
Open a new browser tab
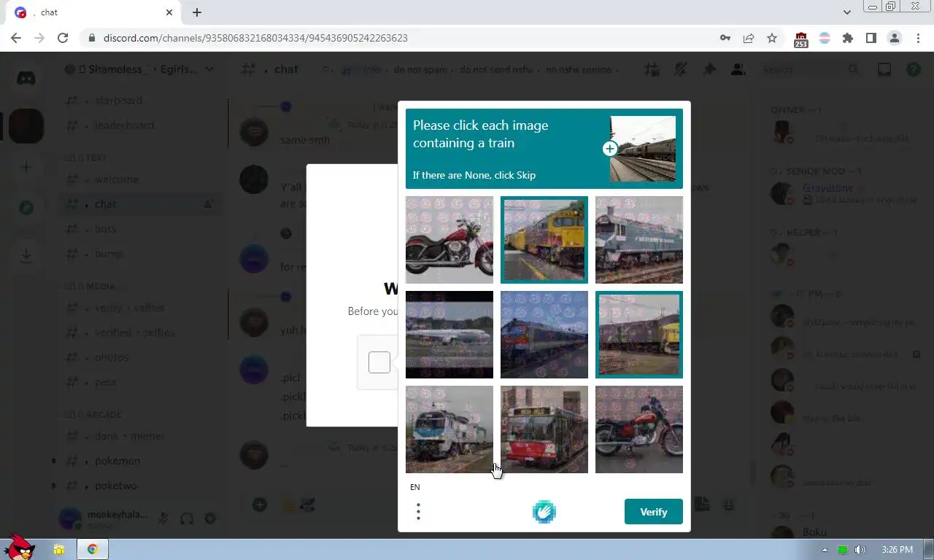click(197, 12)
